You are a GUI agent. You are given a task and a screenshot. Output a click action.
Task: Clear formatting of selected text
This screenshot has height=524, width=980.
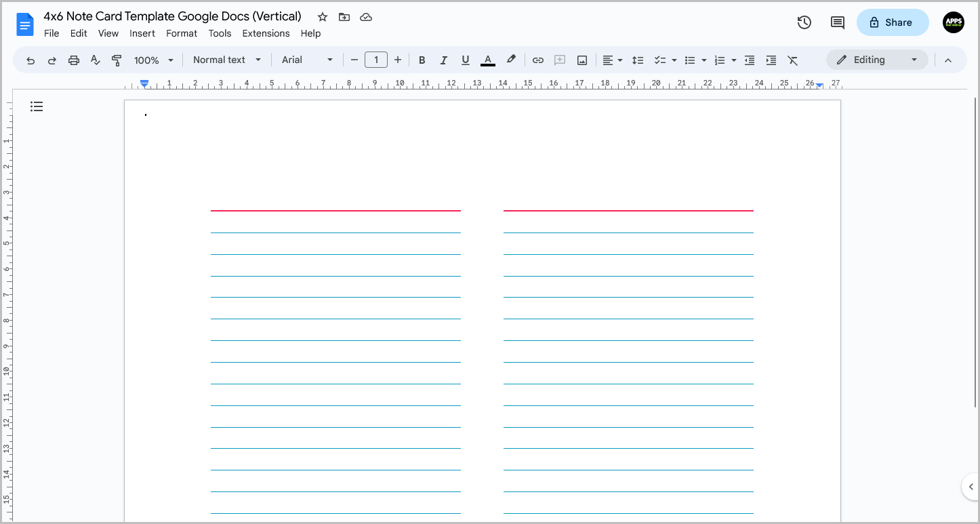coord(793,60)
